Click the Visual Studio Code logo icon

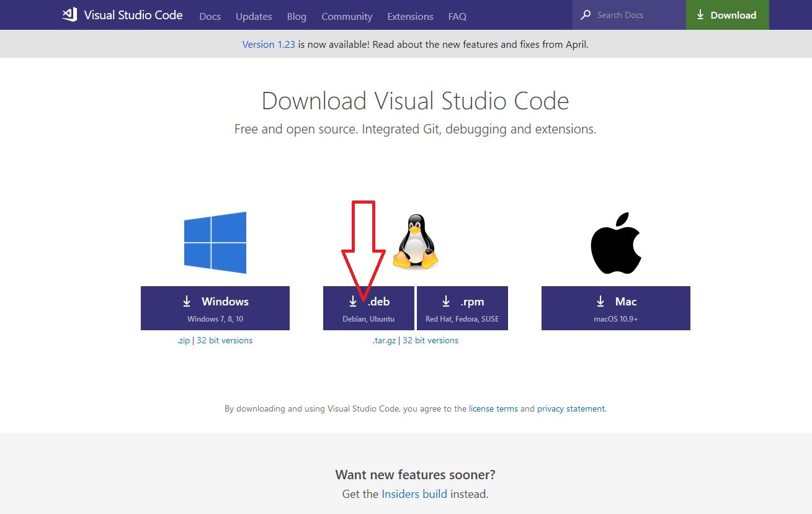coord(69,15)
